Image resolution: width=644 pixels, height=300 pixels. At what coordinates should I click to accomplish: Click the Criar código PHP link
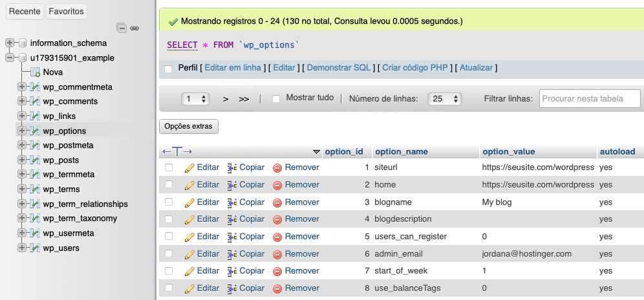415,68
